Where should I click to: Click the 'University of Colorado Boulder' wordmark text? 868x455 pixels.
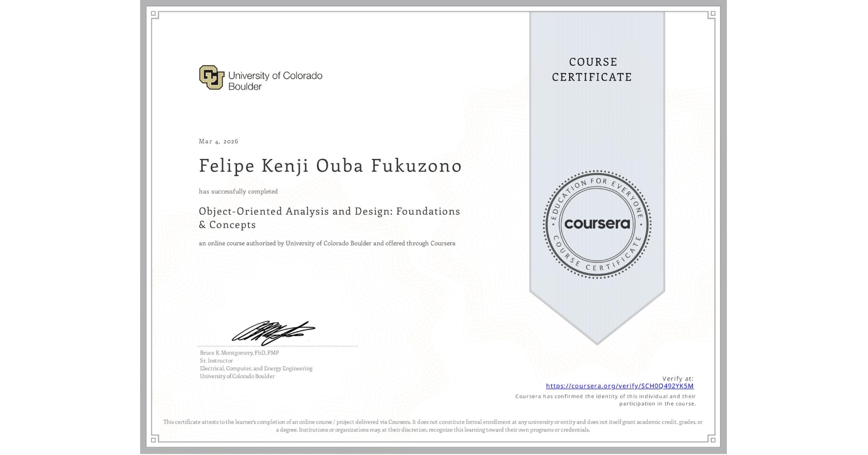pos(275,81)
